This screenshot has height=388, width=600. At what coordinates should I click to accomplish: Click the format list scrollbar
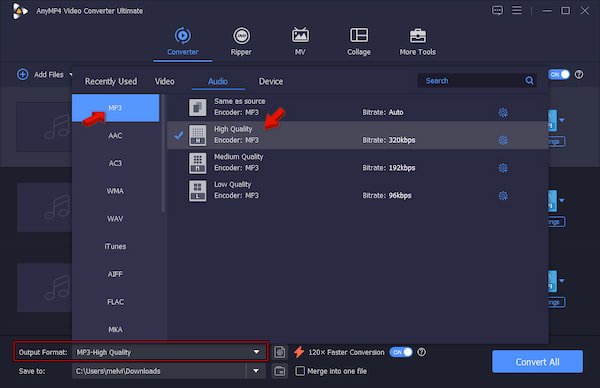163,153
